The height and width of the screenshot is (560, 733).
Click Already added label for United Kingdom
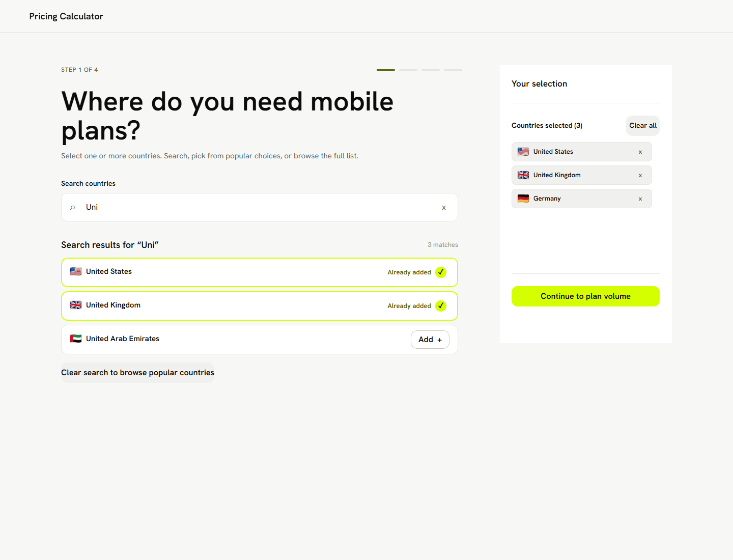409,306
